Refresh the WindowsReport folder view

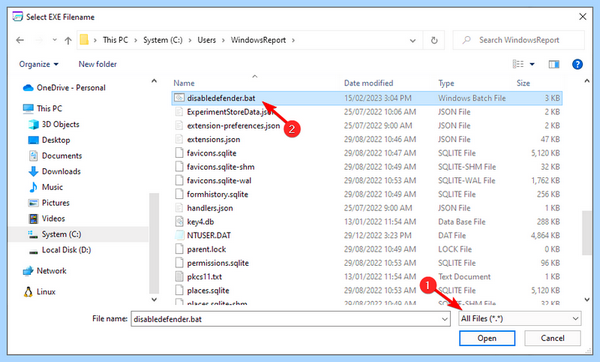pyautogui.click(x=434, y=40)
